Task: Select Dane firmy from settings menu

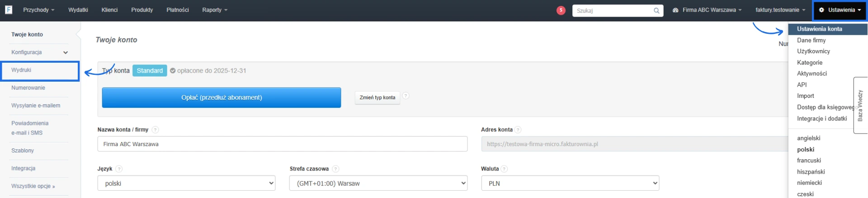Action: (x=811, y=40)
